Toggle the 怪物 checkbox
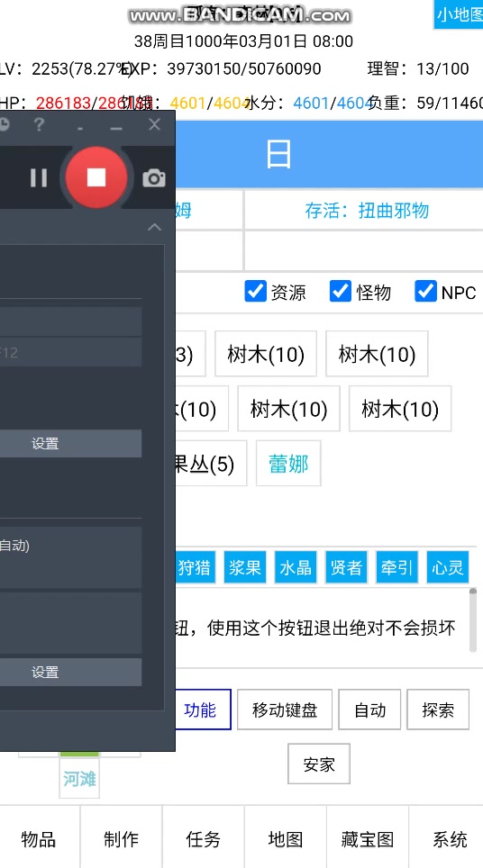Viewport: 483px width, 868px height. [340, 291]
